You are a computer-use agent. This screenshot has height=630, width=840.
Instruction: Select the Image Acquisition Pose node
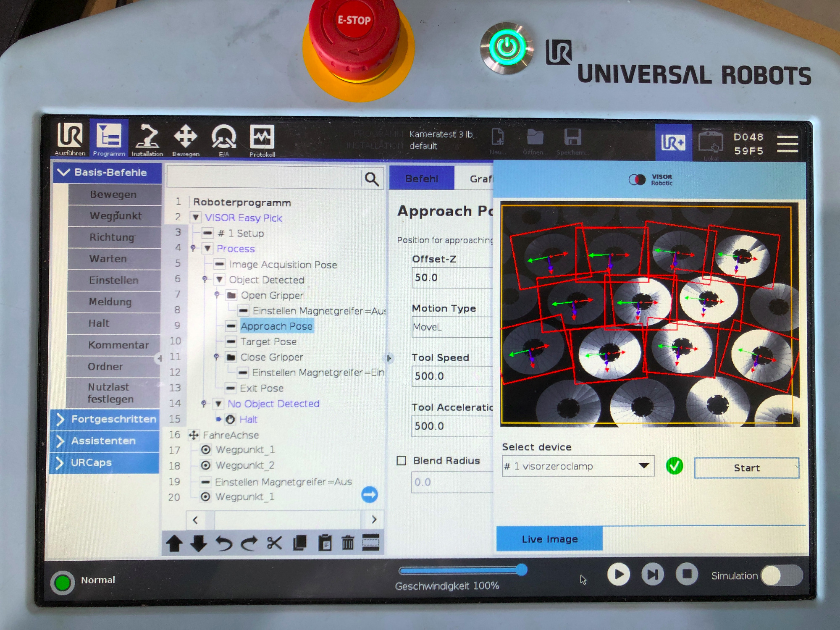283,264
